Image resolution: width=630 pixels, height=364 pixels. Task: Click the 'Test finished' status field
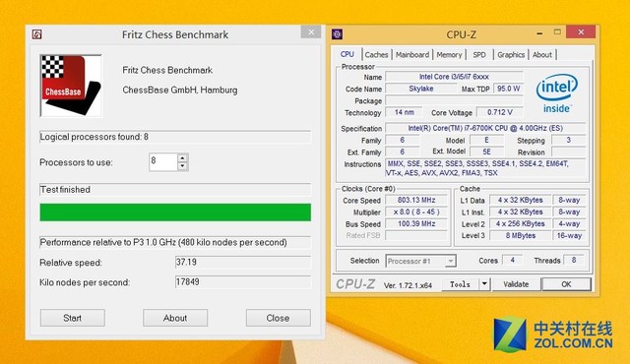[x=175, y=190]
